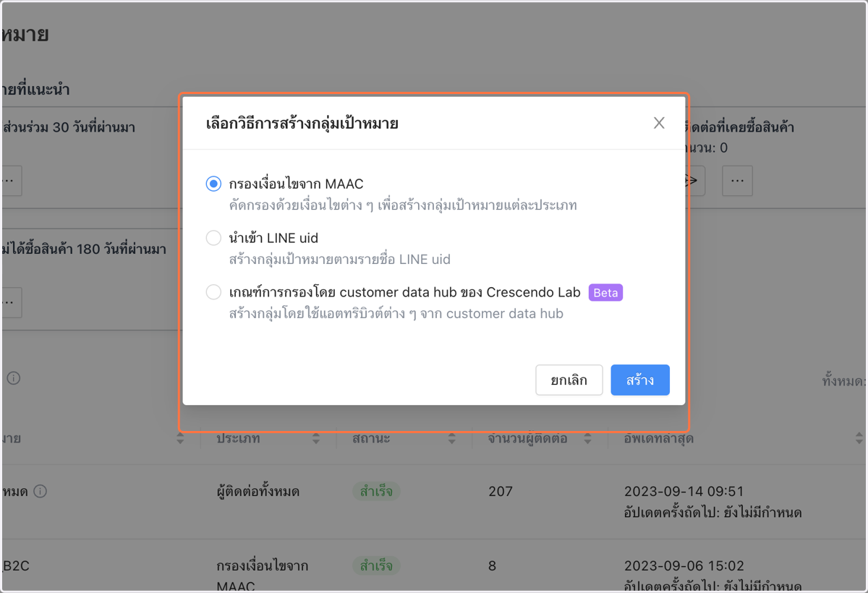Screen dimensions: 868x593
Task: Click the ยกเลิก cancel button
Action: (569, 380)
